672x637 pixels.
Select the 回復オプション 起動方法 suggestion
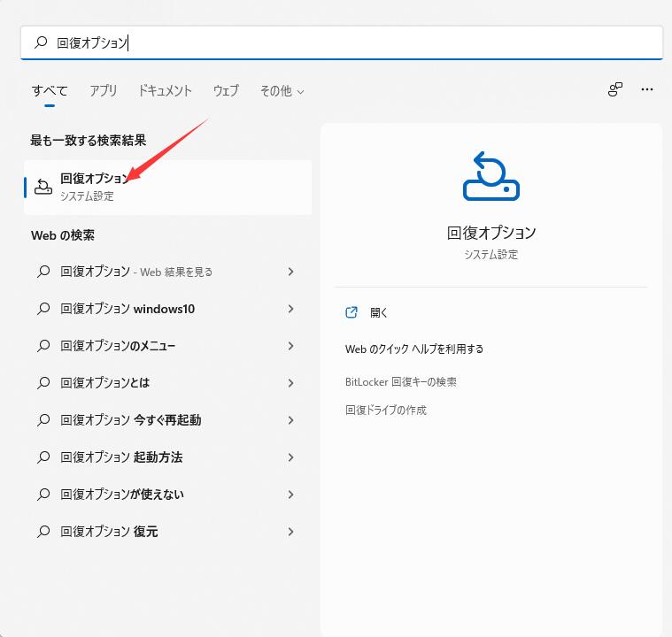click(x=167, y=457)
